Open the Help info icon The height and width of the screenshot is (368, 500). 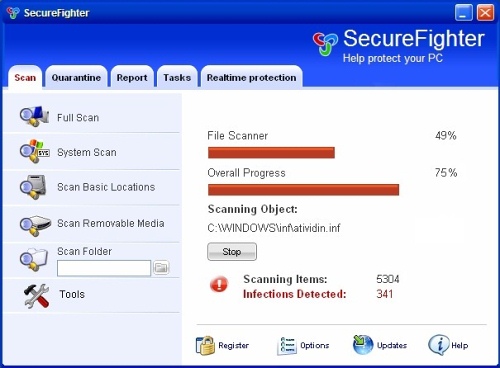438,345
